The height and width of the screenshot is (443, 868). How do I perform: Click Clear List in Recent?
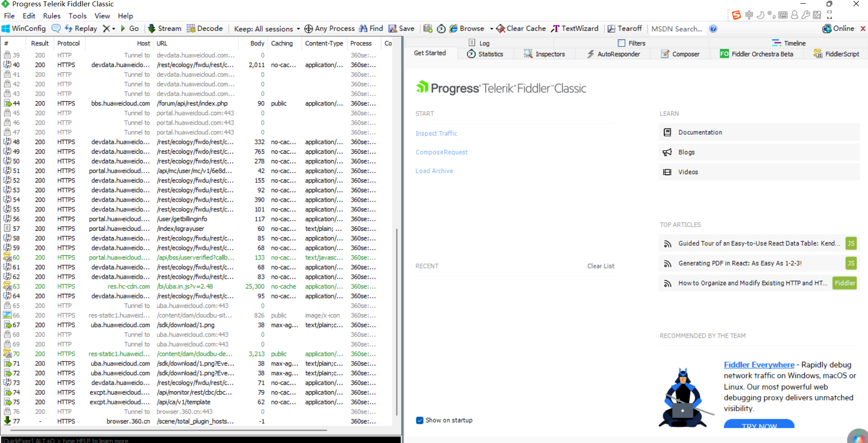pyautogui.click(x=600, y=266)
